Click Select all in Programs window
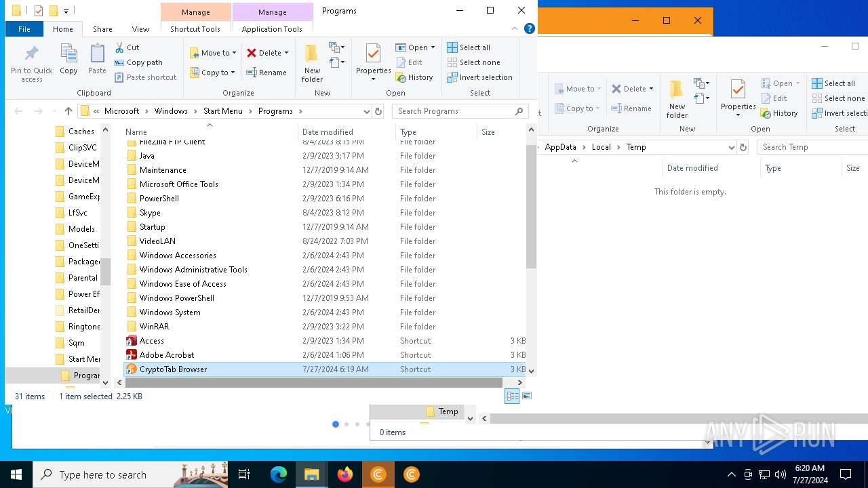The height and width of the screenshot is (488, 868). (x=469, y=47)
